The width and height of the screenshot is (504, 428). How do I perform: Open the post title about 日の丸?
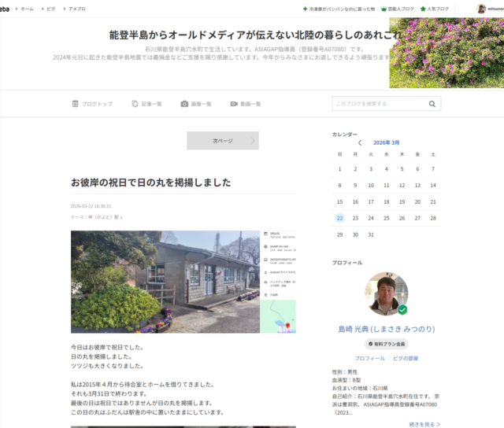pyautogui.click(x=150, y=182)
